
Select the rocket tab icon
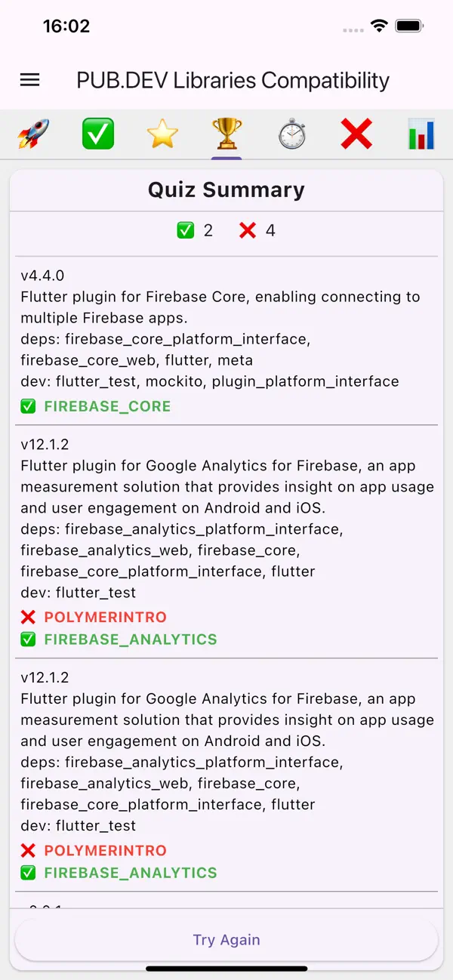pyautogui.click(x=32, y=134)
